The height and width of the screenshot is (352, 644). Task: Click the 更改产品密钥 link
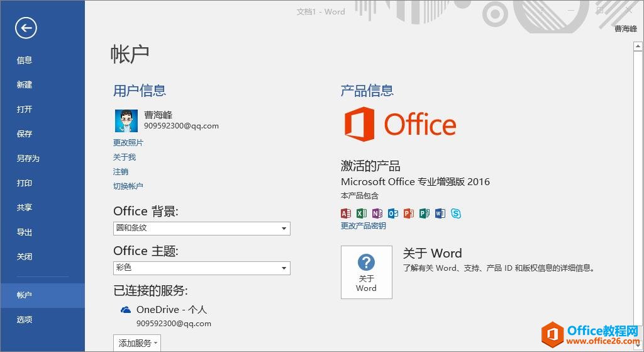[363, 226]
